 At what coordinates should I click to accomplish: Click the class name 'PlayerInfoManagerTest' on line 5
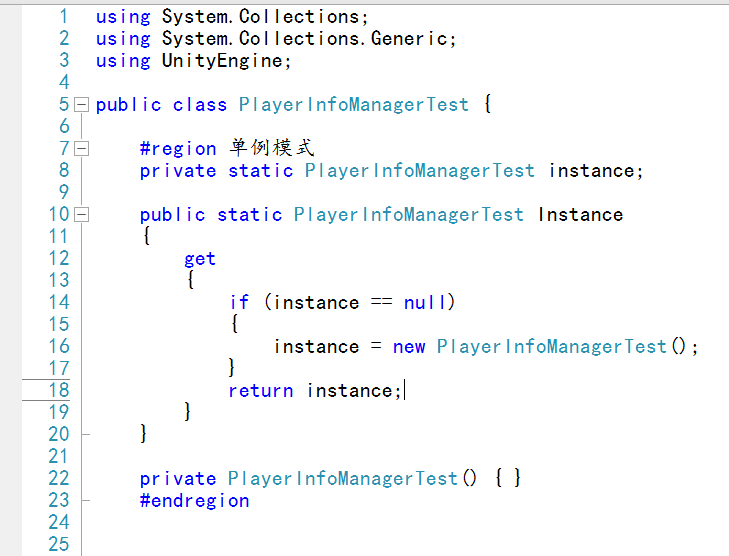tap(354, 105)
